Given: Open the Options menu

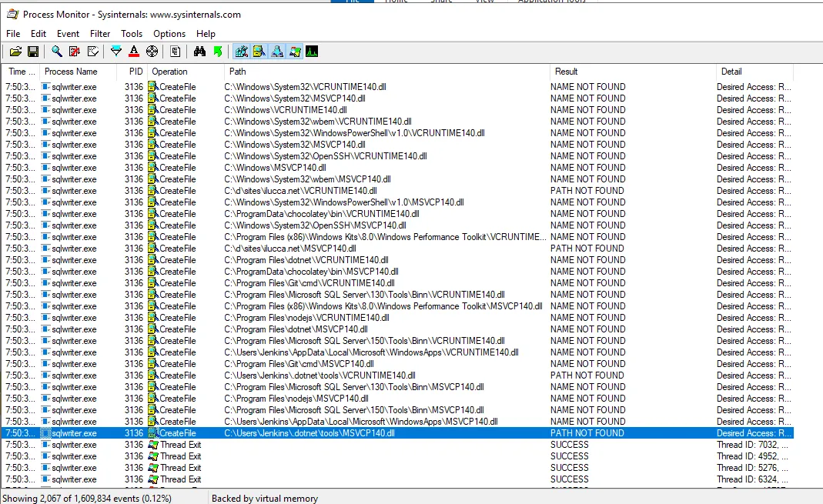Looking at the screenshot, I should coord(169,34).
